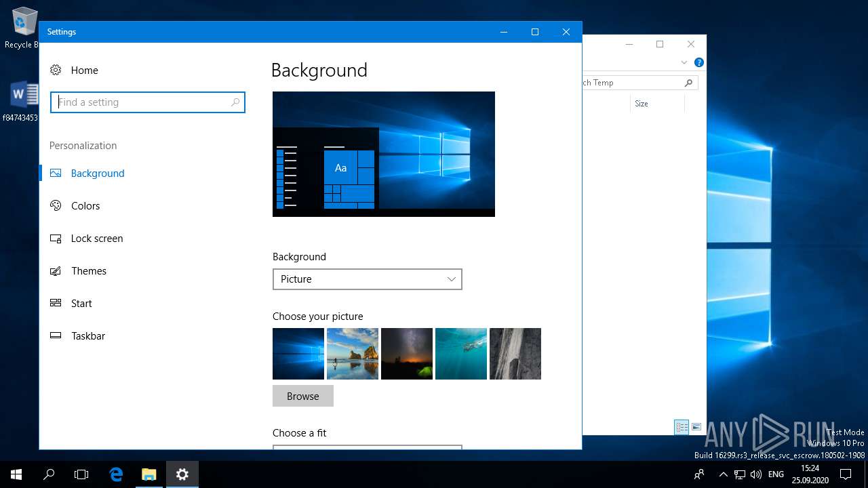Open People icon in system tray
Viewport: 868px width, 488px height.
(699, 474)
